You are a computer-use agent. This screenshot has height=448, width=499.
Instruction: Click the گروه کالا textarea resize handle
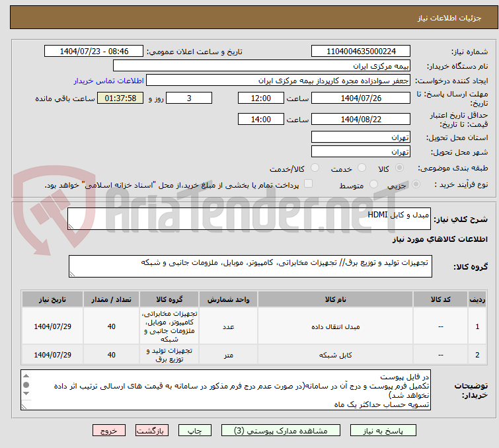click(x=72, y=274)
